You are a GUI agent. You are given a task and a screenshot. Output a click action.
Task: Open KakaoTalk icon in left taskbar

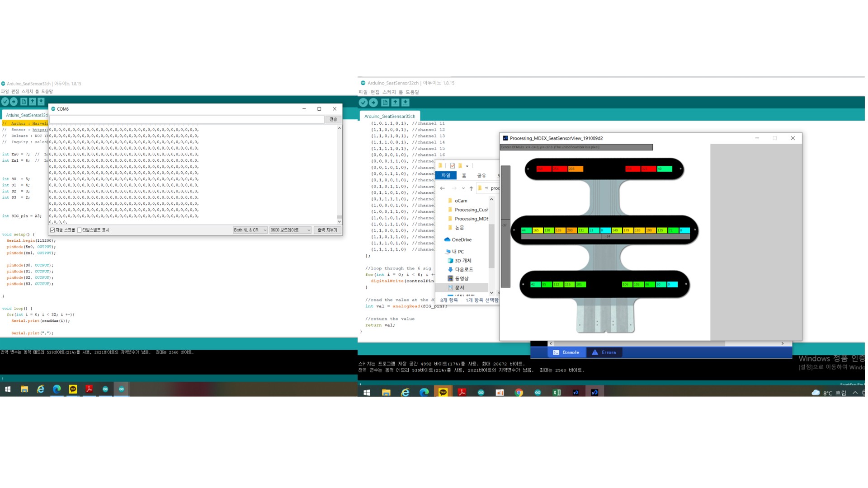[73, 389]
